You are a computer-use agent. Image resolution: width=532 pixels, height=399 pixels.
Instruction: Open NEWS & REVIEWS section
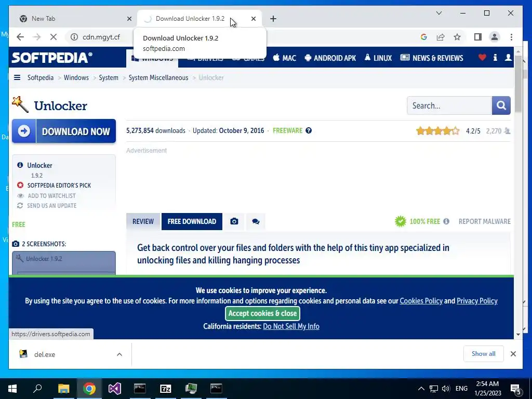click(432, 58)
